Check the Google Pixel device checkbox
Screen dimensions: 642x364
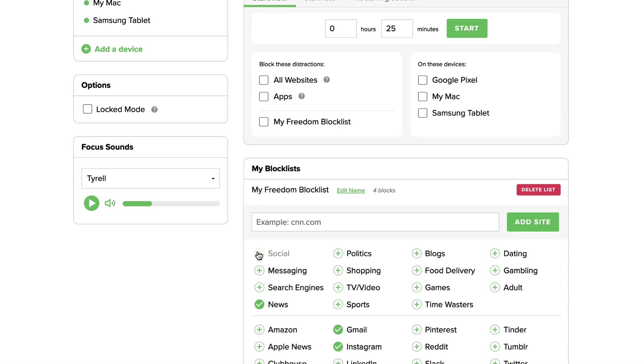pos(423,80)
